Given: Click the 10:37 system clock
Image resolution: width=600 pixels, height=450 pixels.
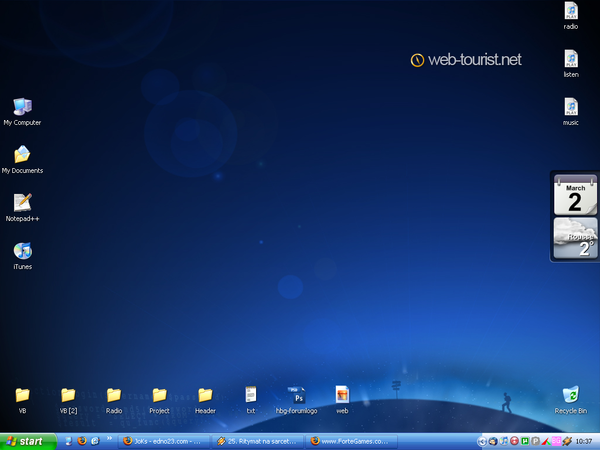Looking at the screenshot, I should point(584,442).
